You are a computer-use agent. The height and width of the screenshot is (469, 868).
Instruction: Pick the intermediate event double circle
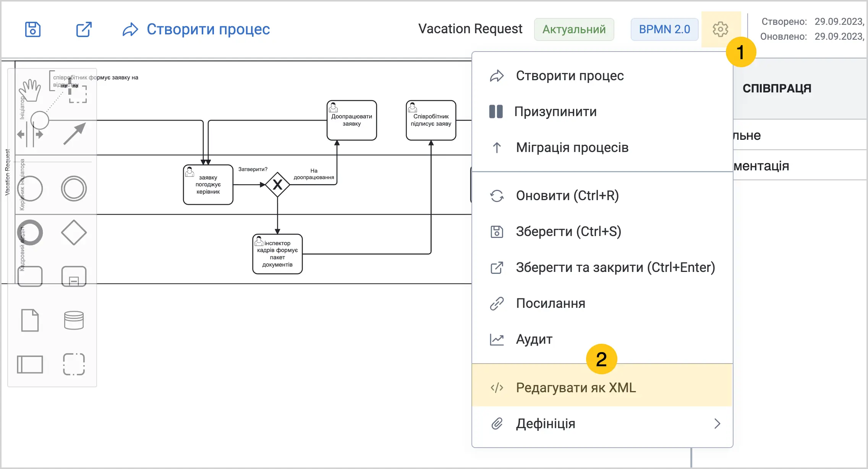coord(74,189)
